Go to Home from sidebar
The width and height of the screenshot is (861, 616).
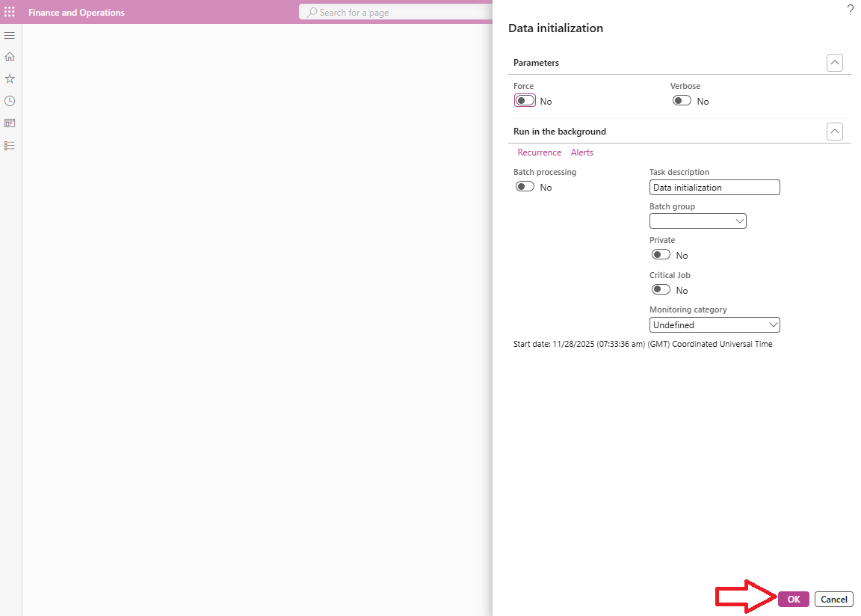tap(10, 57)
